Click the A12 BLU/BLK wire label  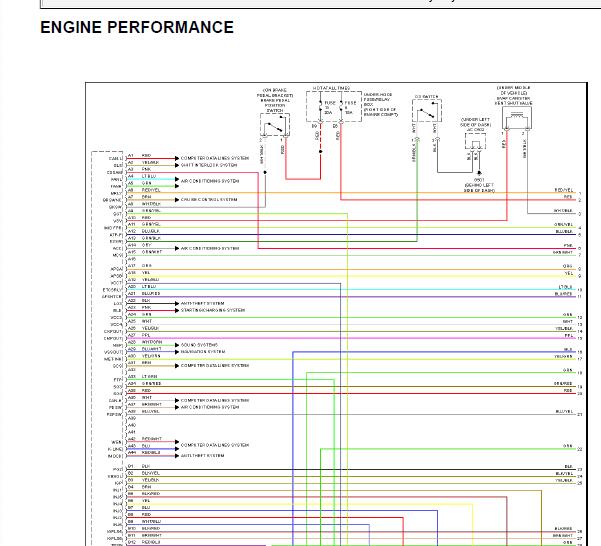[151, 231]
